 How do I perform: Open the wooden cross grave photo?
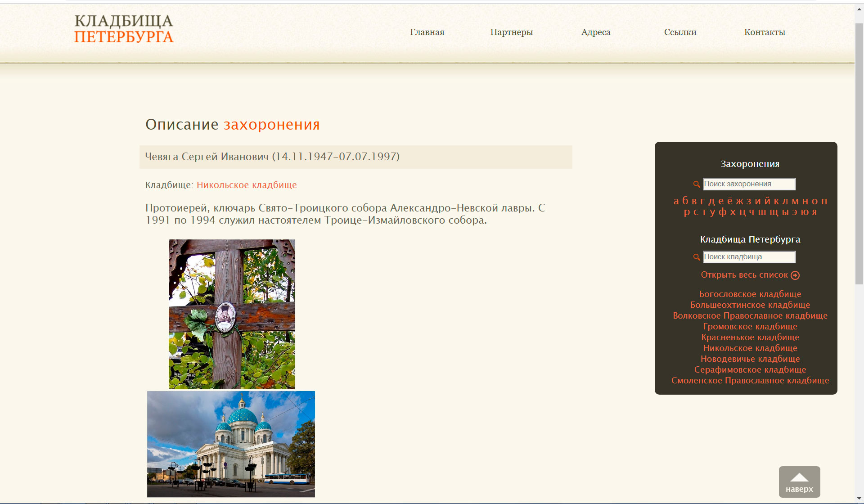232,314
